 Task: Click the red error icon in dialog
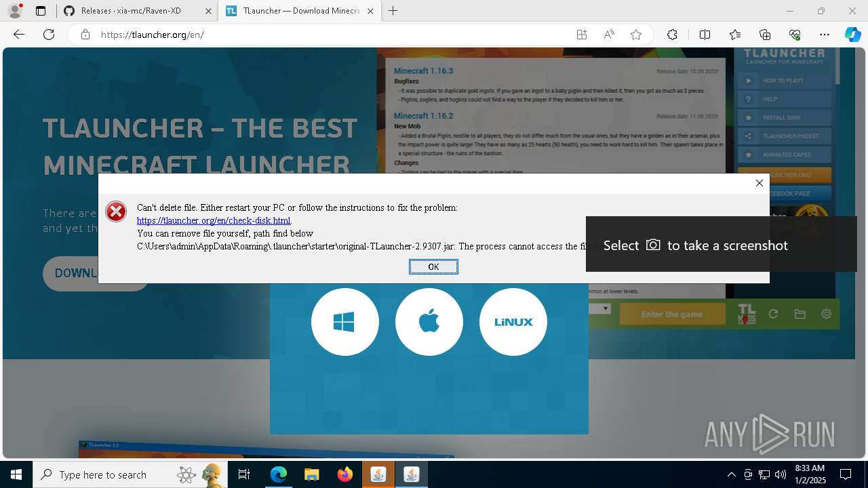coord(116,211)
